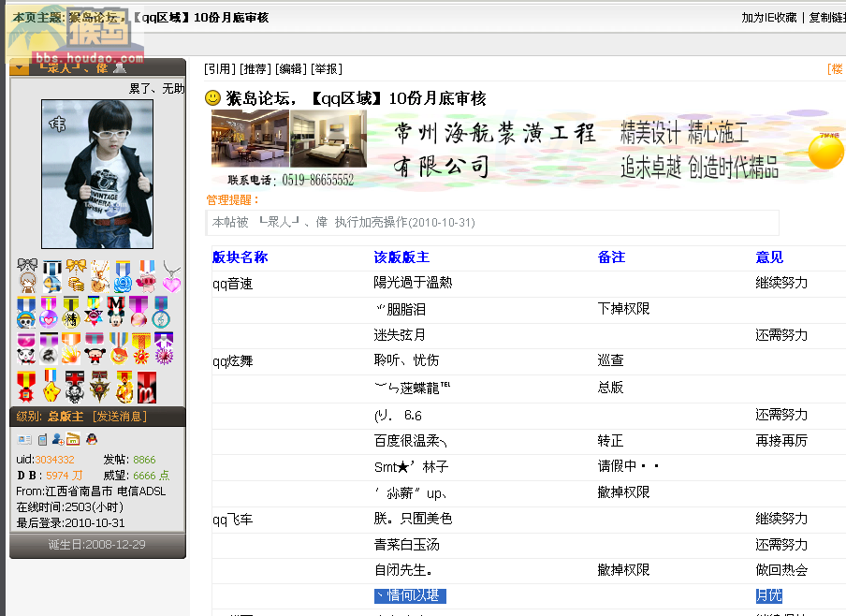Click the qq音速 section cell

coord(232,284)
